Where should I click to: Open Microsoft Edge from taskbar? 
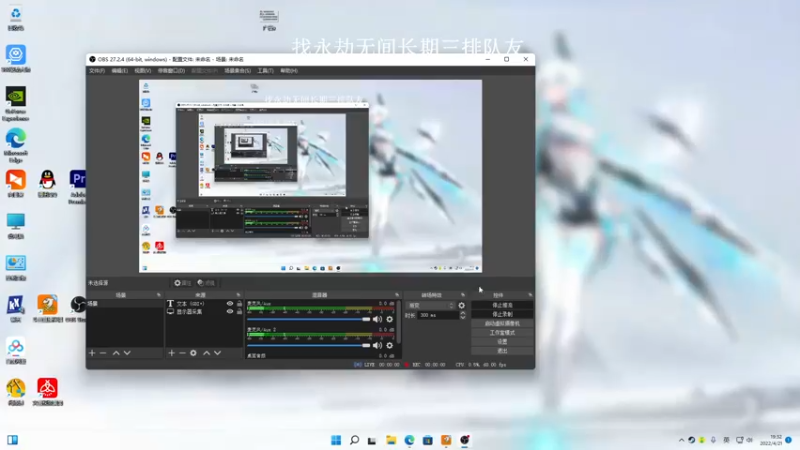(409, 440)
